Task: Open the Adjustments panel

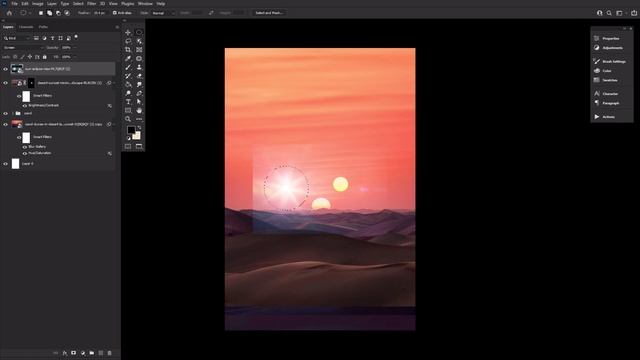Action: click(x=612, y=48)
